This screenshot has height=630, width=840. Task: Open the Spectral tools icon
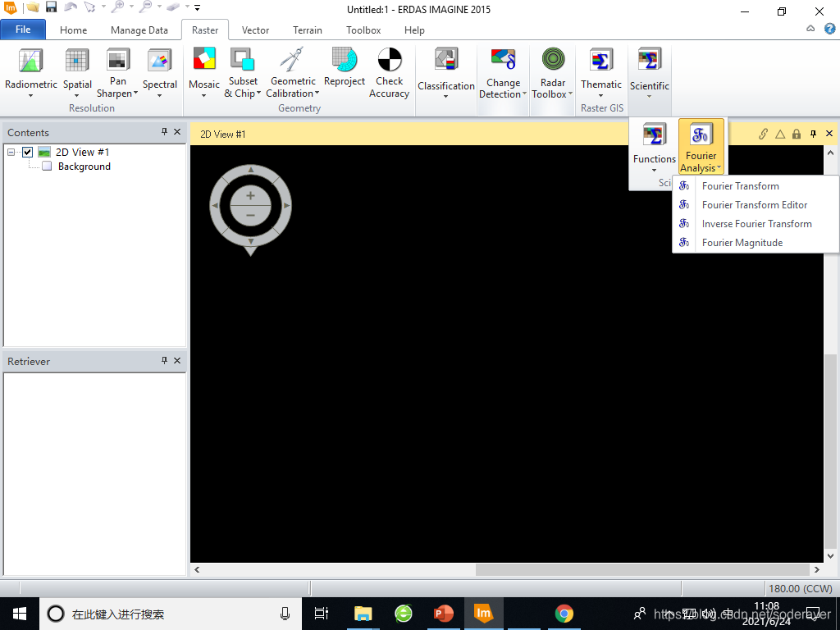(x=160, y=60)
